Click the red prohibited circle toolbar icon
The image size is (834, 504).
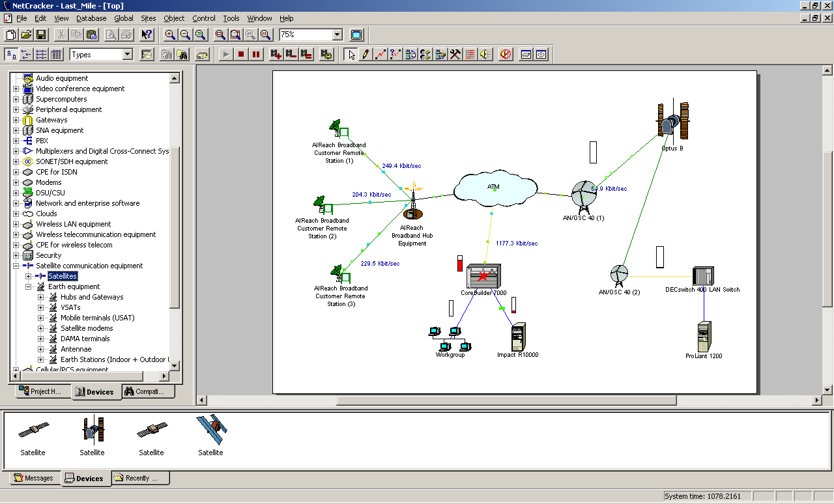click(506, 55)
